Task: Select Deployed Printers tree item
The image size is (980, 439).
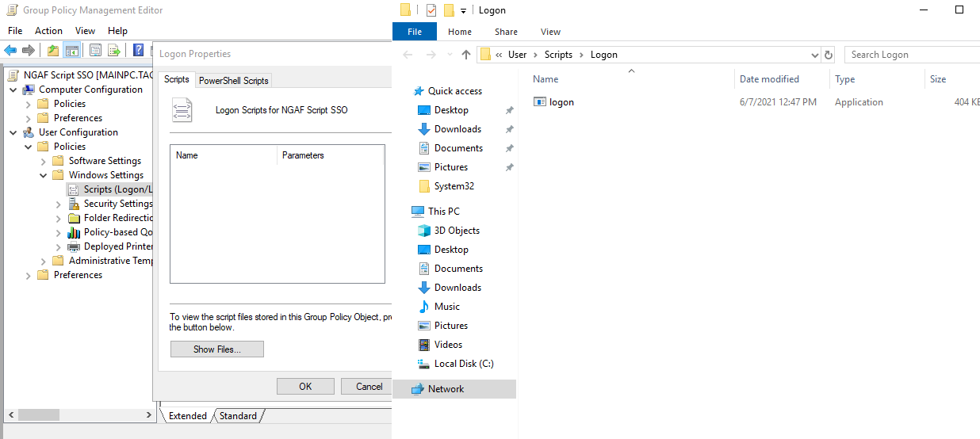Action: tap(117, 246)
